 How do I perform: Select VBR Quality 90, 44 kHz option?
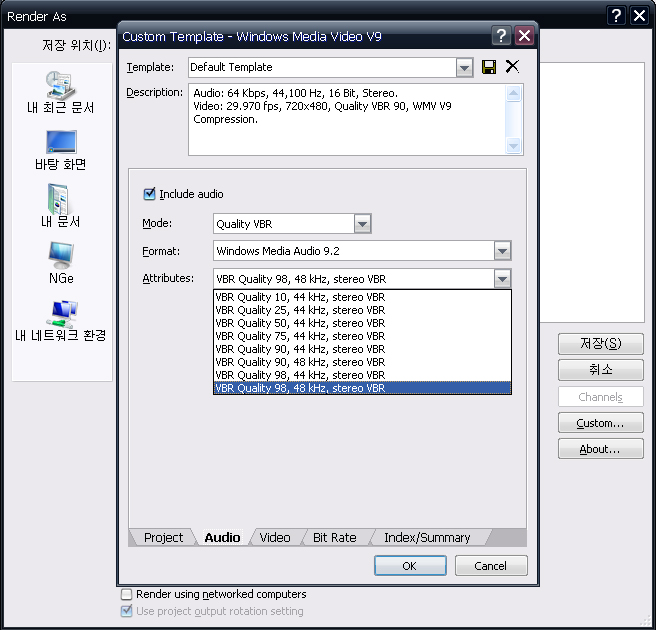(362, 349)
